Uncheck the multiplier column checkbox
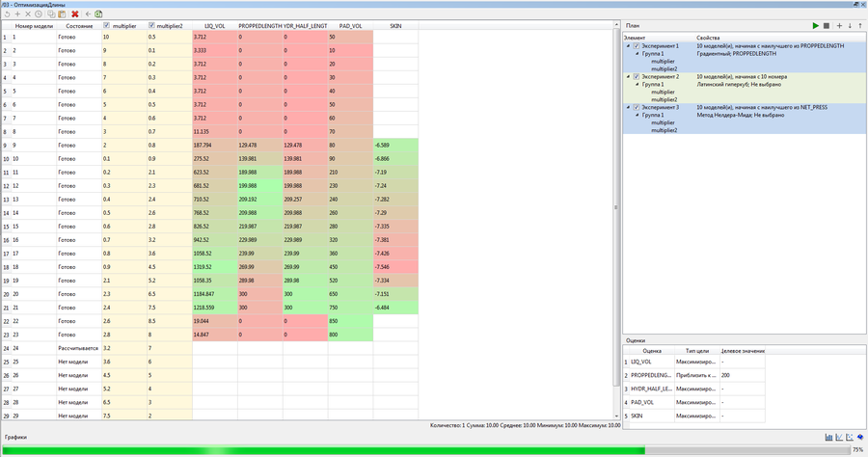This screenshot has width=868, height=457. click(x=107, y=26)
